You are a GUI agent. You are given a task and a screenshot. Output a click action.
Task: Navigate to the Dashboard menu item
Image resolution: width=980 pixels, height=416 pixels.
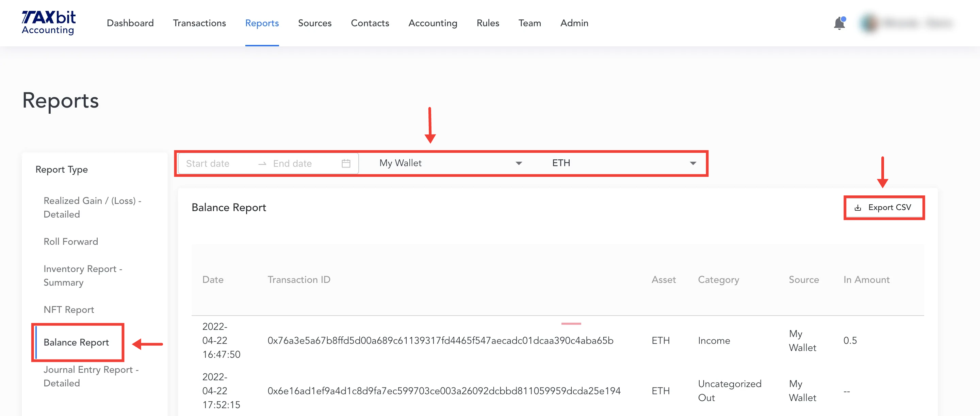130,23
